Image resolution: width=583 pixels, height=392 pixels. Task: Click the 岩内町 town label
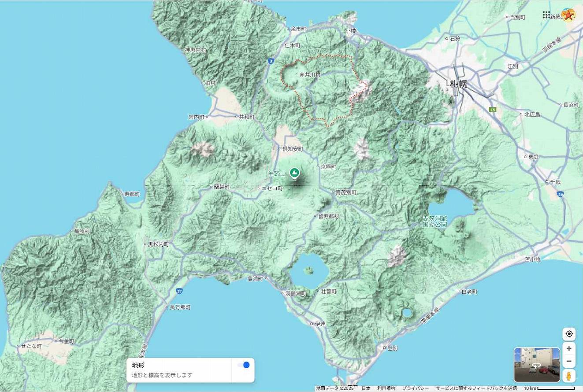[197, 117]
